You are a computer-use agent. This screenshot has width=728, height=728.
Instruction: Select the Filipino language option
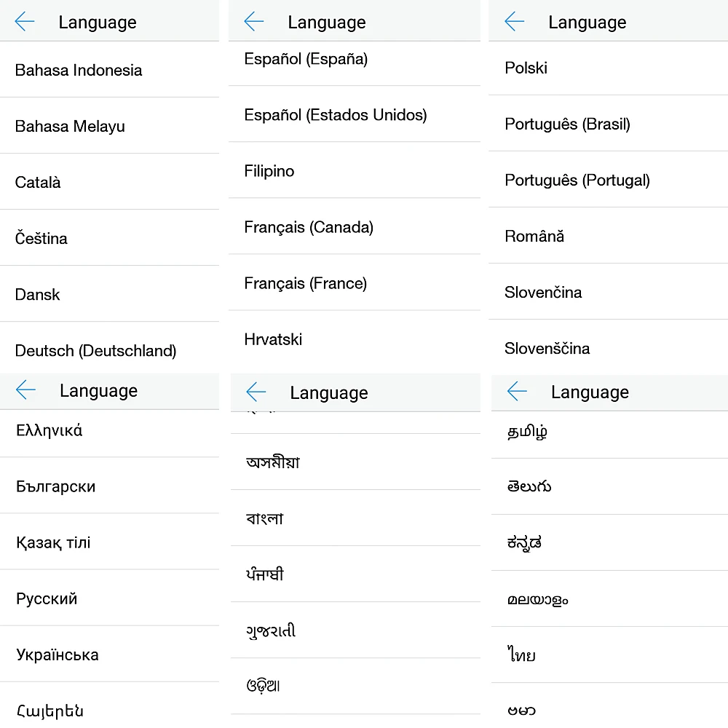tap(269, 171)
